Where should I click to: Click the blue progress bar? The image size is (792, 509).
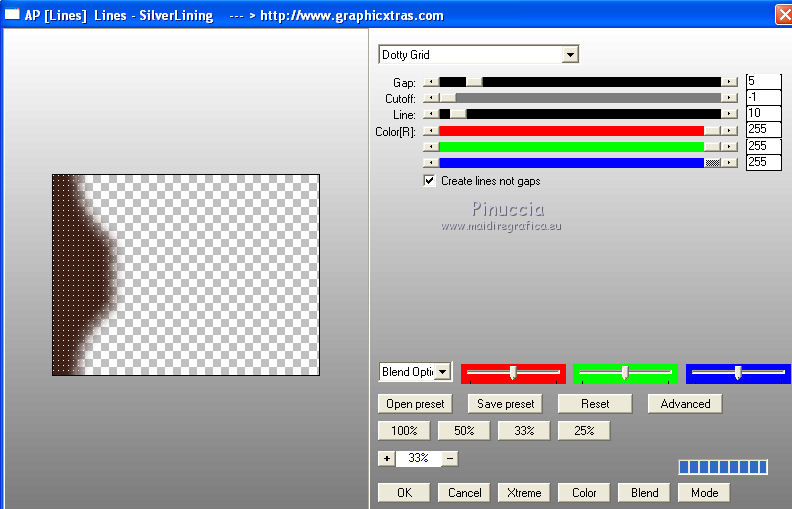coord(723,467)
